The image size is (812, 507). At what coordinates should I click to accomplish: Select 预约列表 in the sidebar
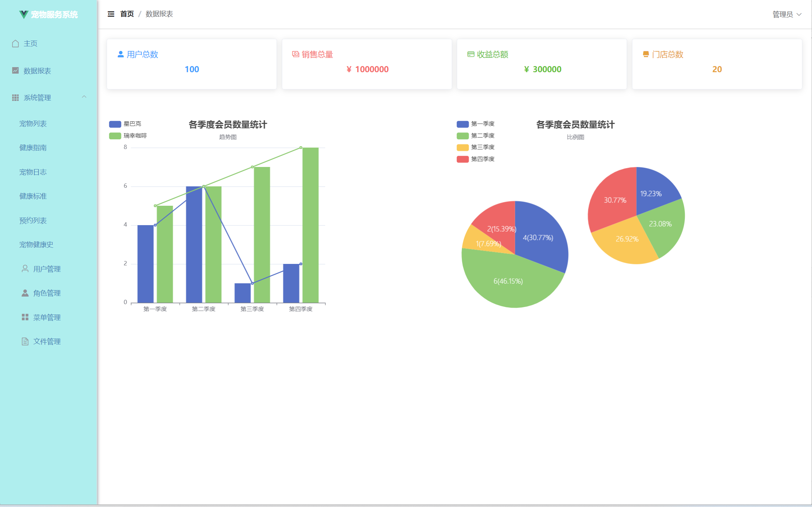(x=33, y=220)
